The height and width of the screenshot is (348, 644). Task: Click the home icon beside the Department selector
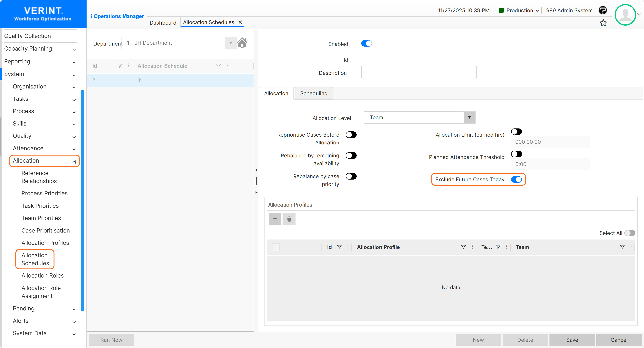click(242, 42)
